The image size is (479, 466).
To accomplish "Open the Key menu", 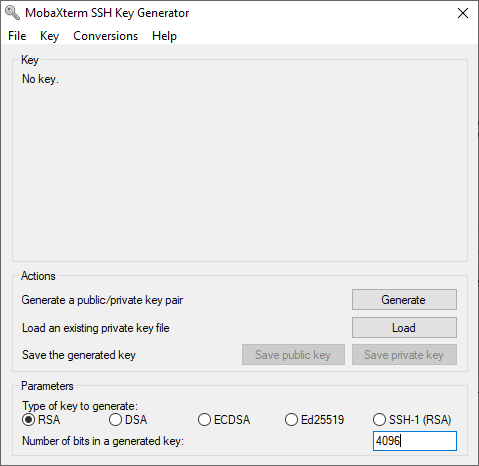I will click(x=49, y=36).
